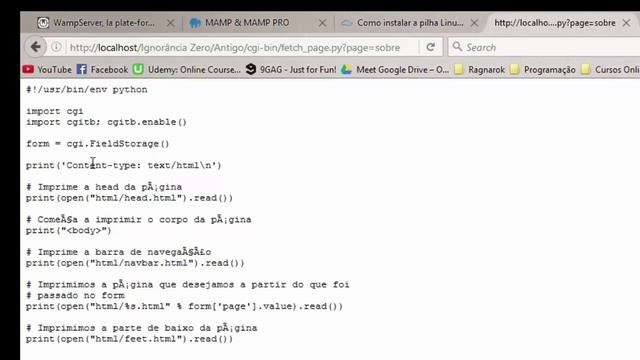Screen dimensions: 640x360
Task: Click the print("<body>") line
Action: point(68,231)
